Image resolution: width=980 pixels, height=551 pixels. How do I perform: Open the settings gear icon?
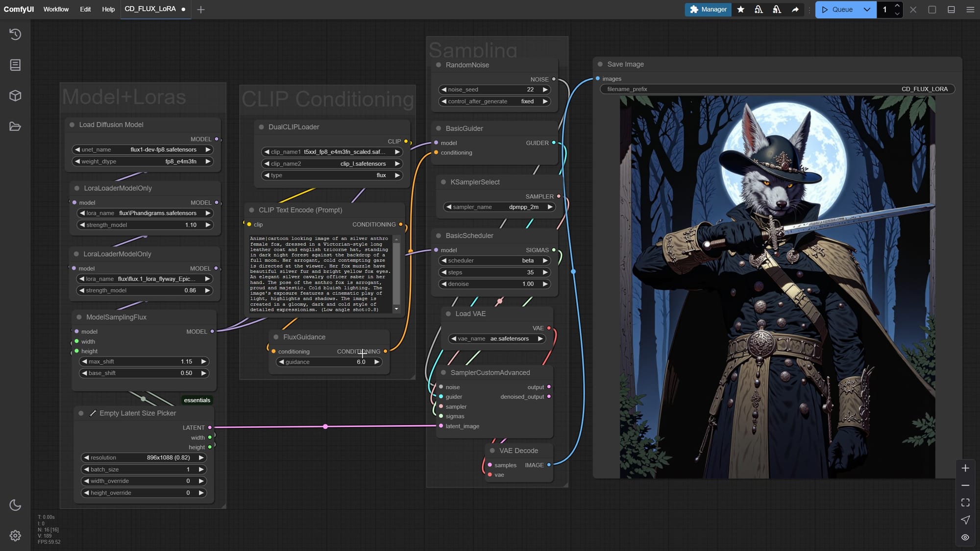[15, 536]
